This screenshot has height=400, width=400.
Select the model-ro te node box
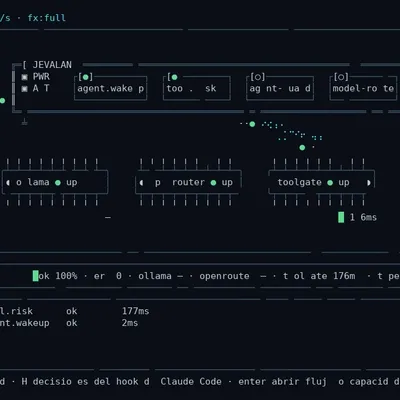[x=363, y=88]
